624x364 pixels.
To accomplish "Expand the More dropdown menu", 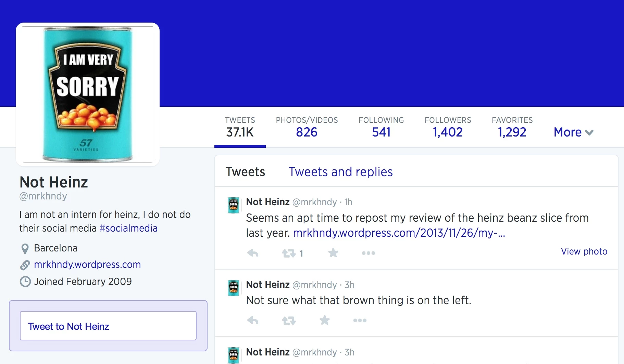I will (x=574, y=132).
